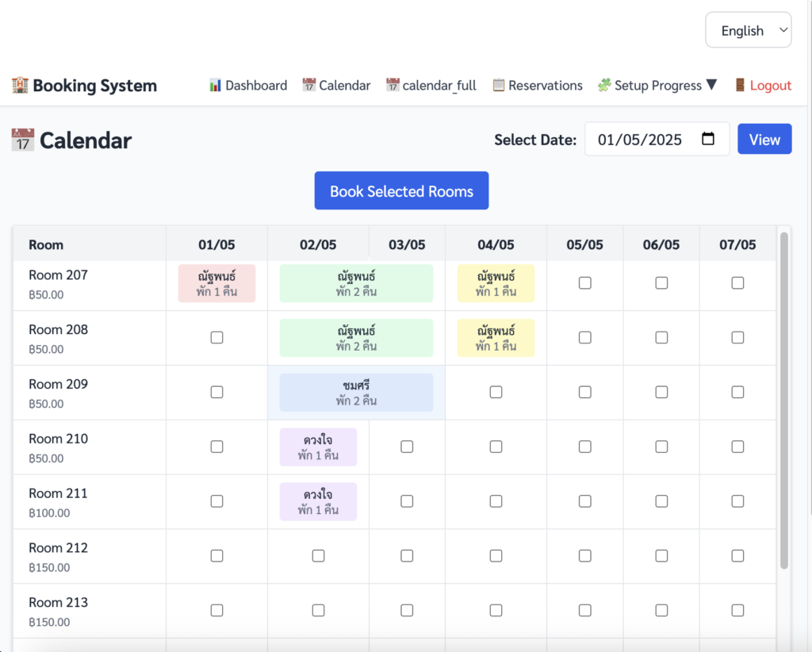Click the Room 209 row label
Screen dimensions: 812x652
[x=58, y=384]
